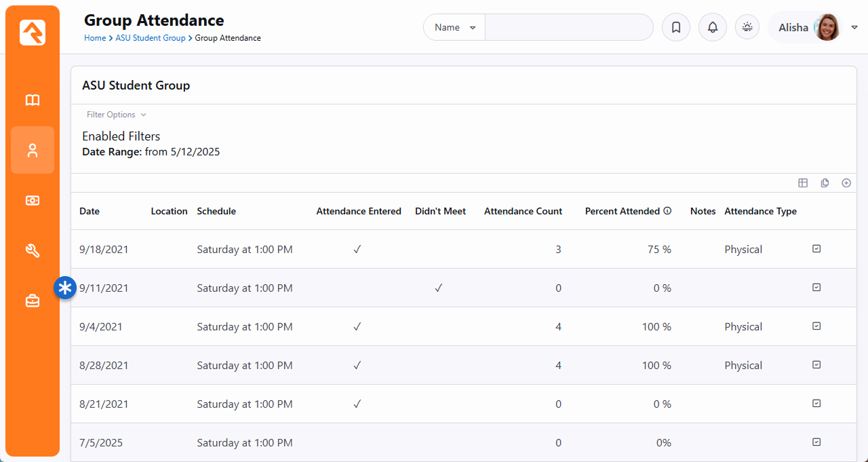Click the bookmark icon in header
The width and height of the screenshot is (868, 462).
click(675, 28)
